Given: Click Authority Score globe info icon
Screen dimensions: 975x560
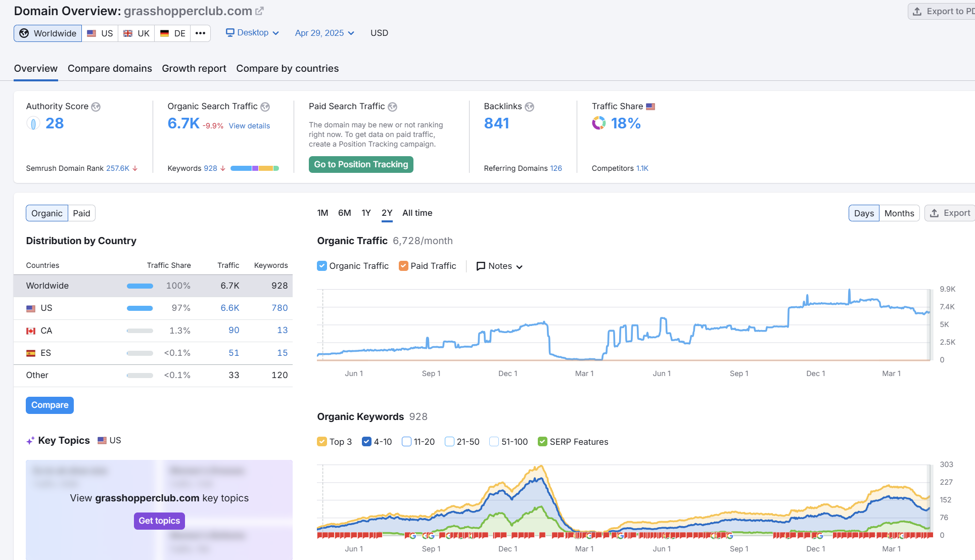Looking at the screenshot, I should [x=96, y=107].
